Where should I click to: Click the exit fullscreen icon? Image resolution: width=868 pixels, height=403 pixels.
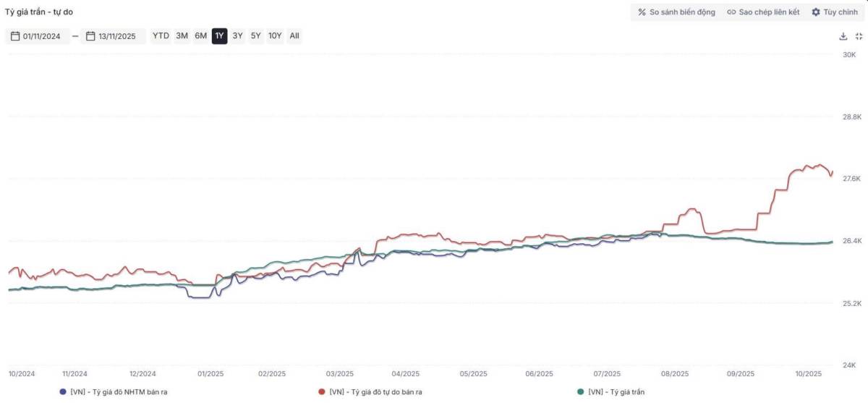click(x=859, y=36)
